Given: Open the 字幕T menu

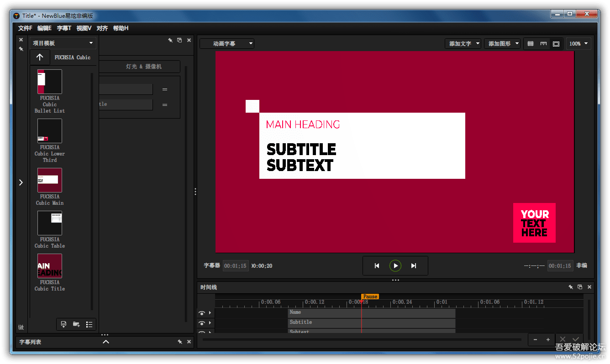Looking at the screenshot, I should (64, 28).
